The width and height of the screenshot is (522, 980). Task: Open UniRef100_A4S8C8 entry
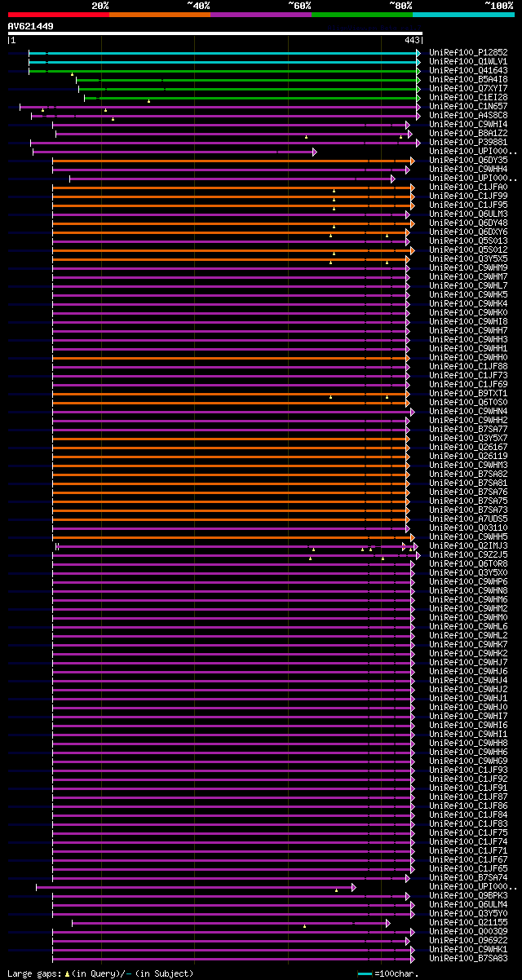(469, 115)
